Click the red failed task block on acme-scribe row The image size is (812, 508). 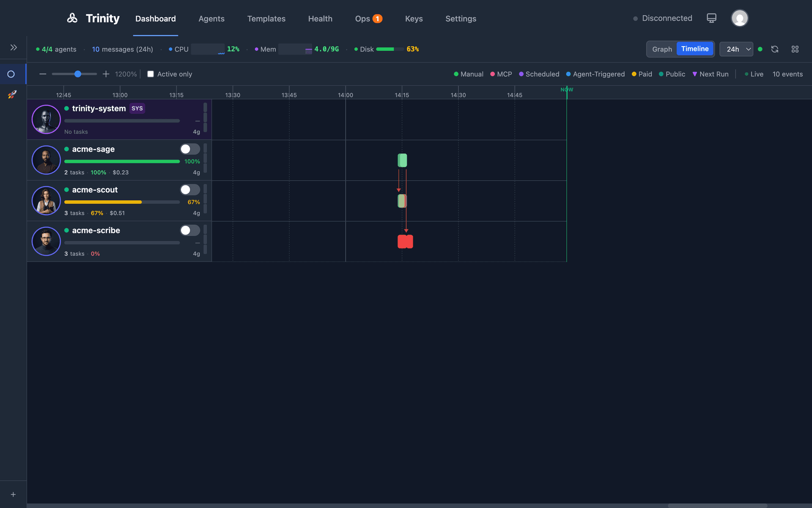tap(405, 241)
